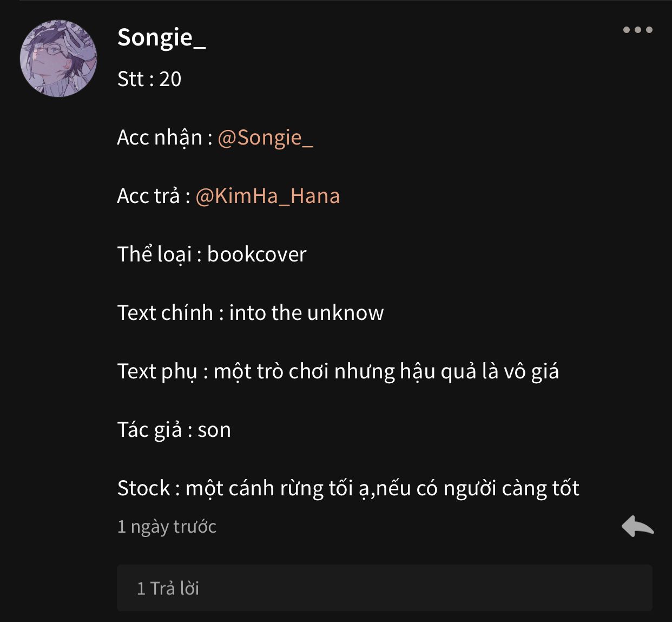Click the "Stt : 20" line
Image resolution: width=672 pixels, height=622 pixels.
coord(149,79)
